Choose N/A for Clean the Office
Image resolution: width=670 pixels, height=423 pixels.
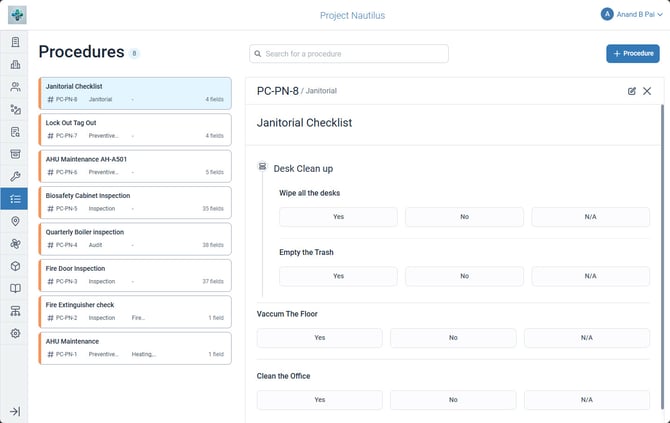[x=587, y=400]
